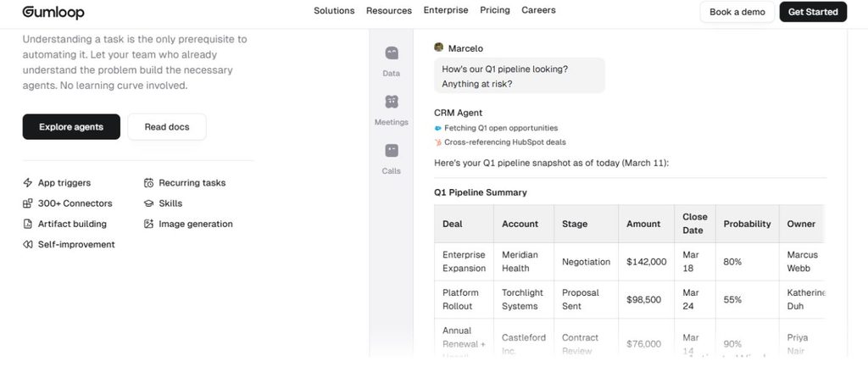This screenshot has height=372, width=868.
Task: Click the Torchlight Systems account cell
Action: click(x=522, y=299)
